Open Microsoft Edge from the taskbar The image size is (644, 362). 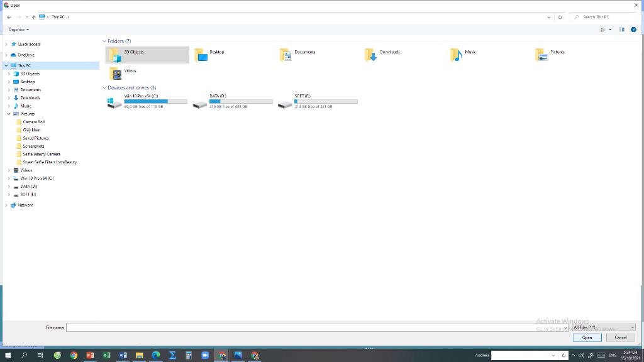tap(156, 356)
